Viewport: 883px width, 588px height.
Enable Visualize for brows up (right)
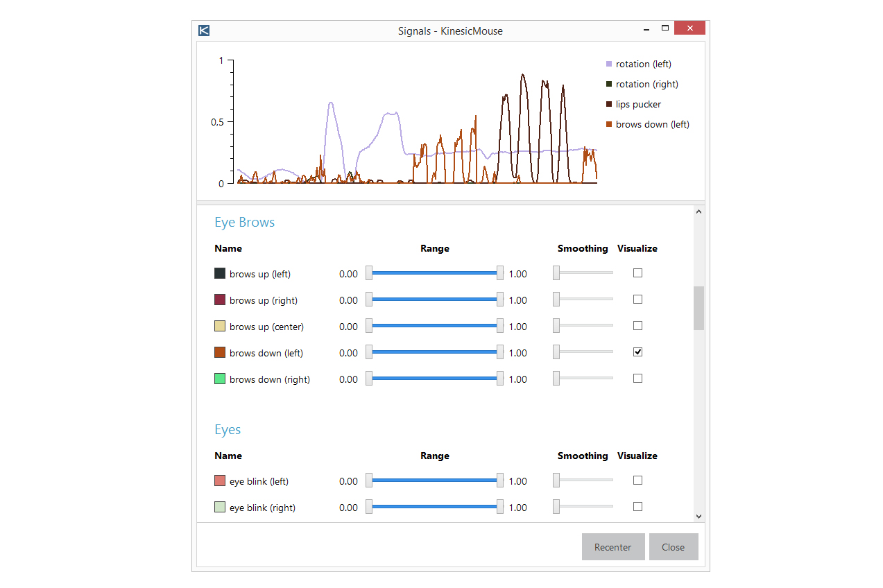[637, 300]
